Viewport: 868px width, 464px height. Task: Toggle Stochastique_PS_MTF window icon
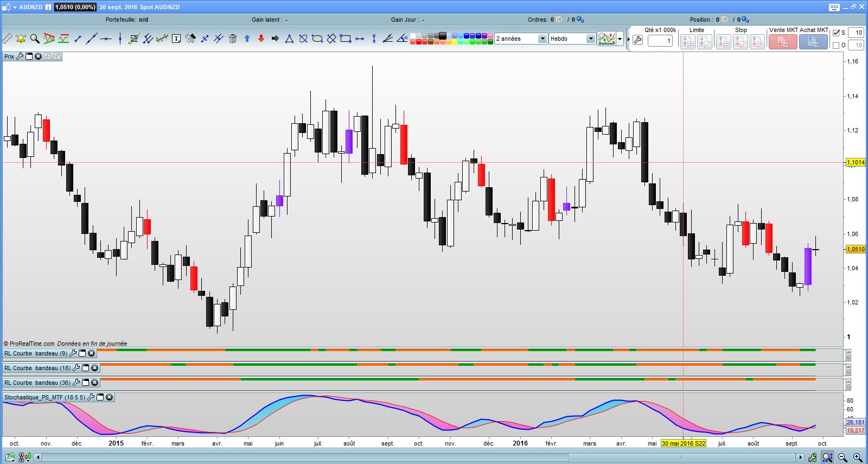point(100,397)
